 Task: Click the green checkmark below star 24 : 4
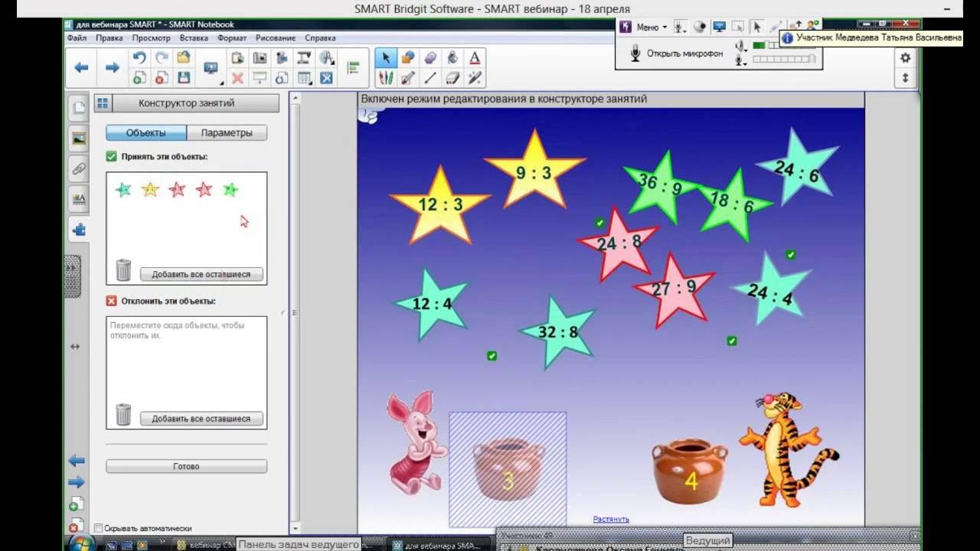pyautogui.click(x=731, y=341)
